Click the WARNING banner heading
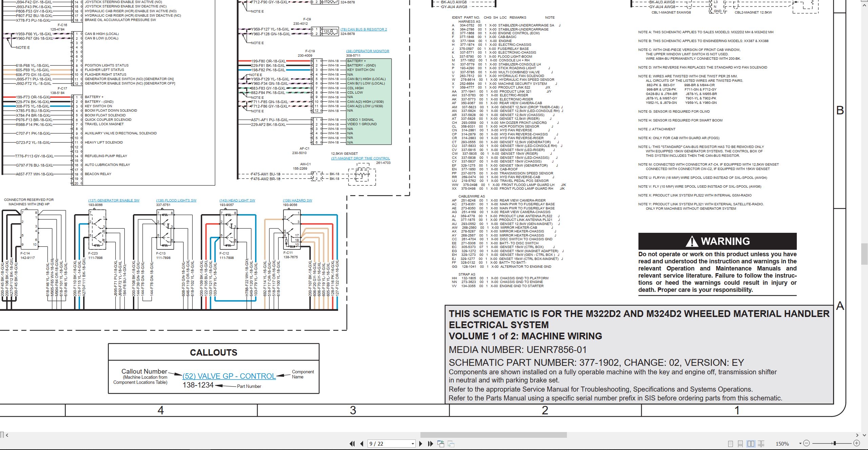 click(717, 241)
